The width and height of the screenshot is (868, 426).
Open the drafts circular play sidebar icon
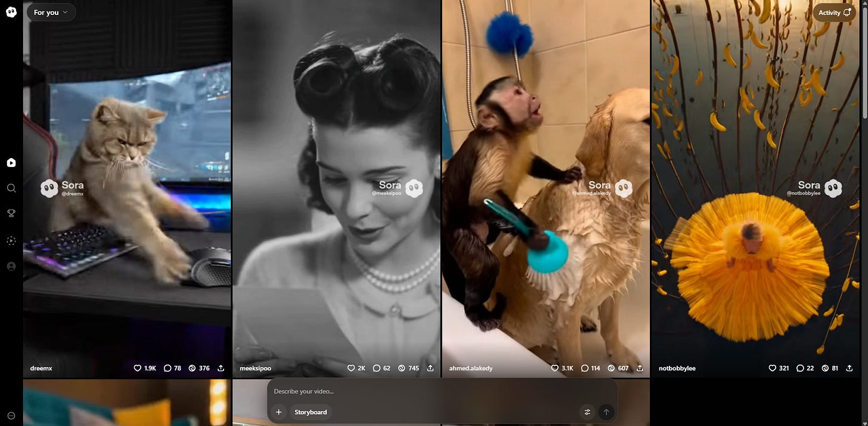[x=11, y=240]
